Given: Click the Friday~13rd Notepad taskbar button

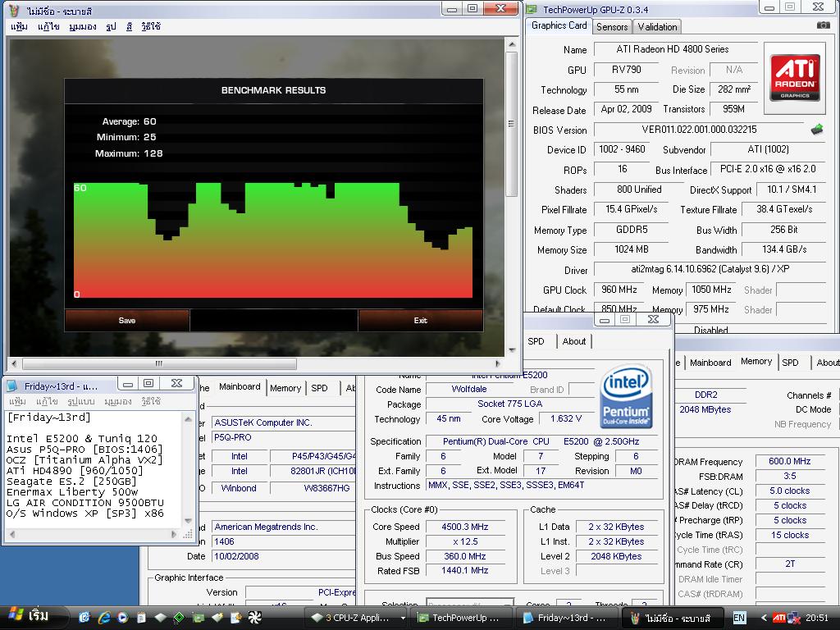Looking at the screenshot, I should tap(564, 618).
